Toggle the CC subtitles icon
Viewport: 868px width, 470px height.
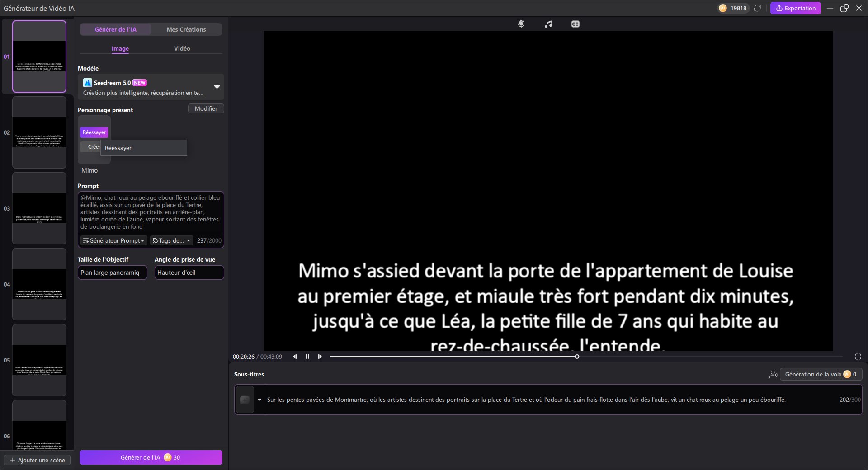(x=575, y=24)
